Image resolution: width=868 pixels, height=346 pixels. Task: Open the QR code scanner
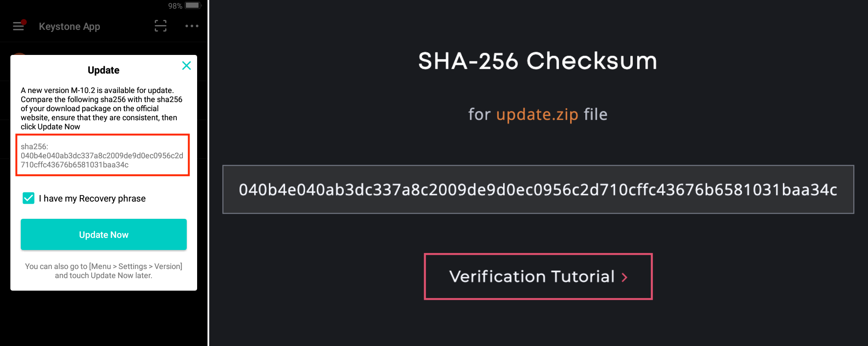pyautogui.click(x=160, y=26)
